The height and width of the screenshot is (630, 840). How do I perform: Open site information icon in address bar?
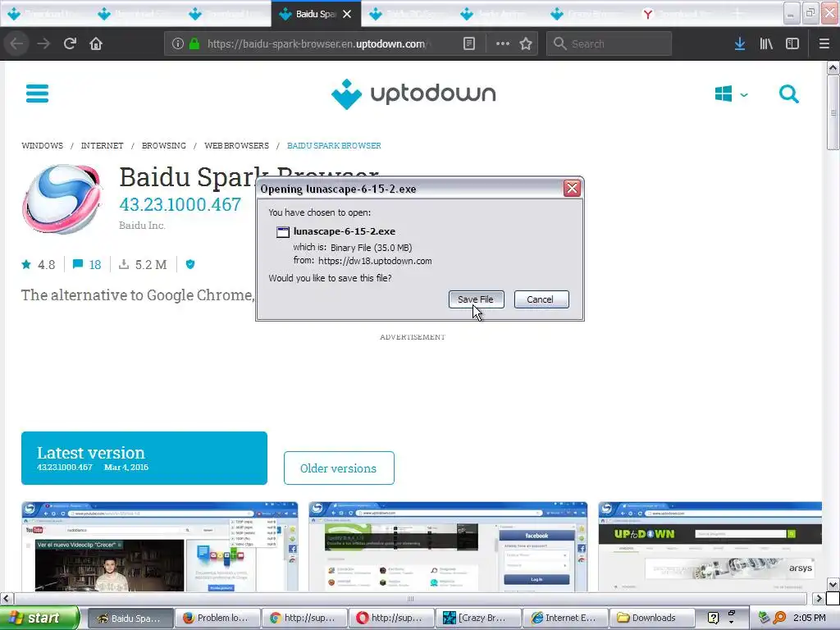177,43
